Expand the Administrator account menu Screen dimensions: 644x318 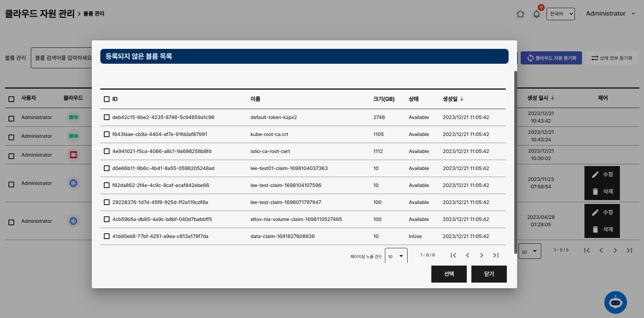point(610,13)
